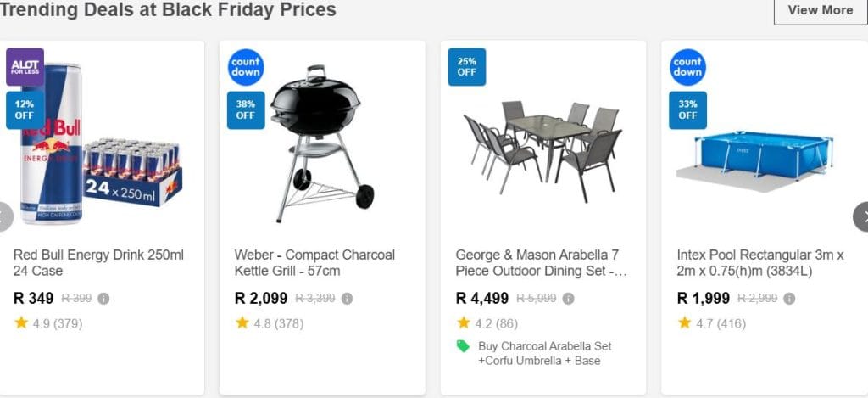Click info icon beside Weber R 3,399 price

(x=347, y=299)
